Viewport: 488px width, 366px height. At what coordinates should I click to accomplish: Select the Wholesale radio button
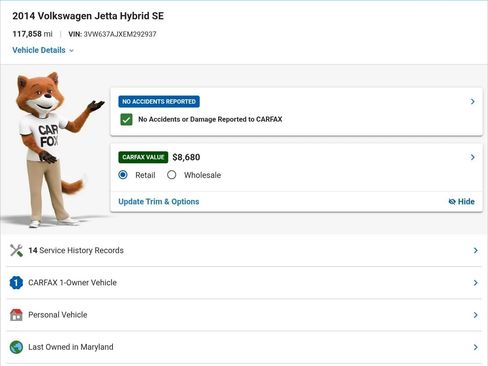pos(172,175)
